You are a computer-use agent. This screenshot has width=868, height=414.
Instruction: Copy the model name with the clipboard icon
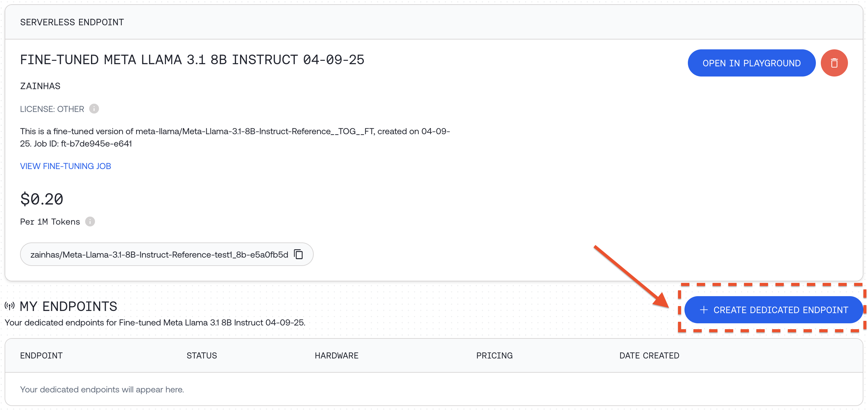coord(298,254)
